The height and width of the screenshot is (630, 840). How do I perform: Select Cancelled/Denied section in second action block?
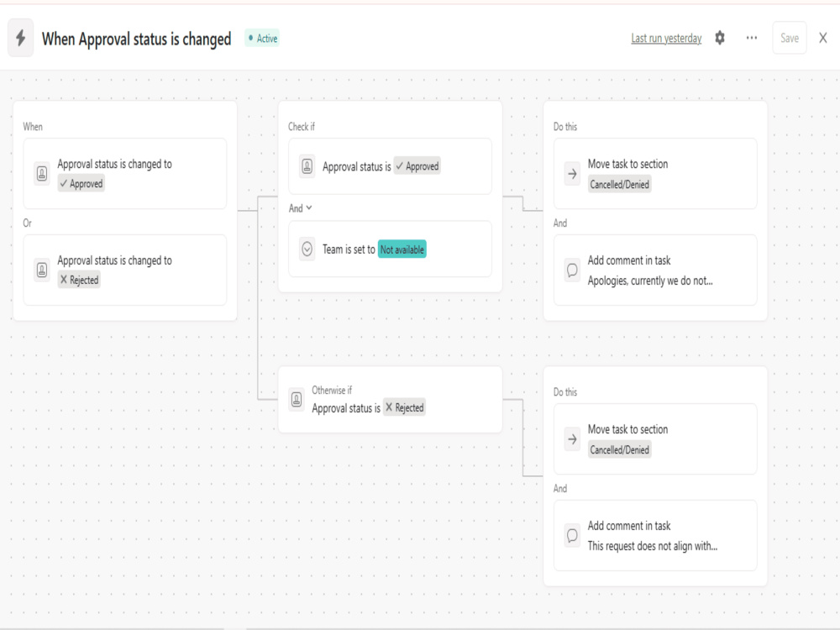click(x=619, y=449)
